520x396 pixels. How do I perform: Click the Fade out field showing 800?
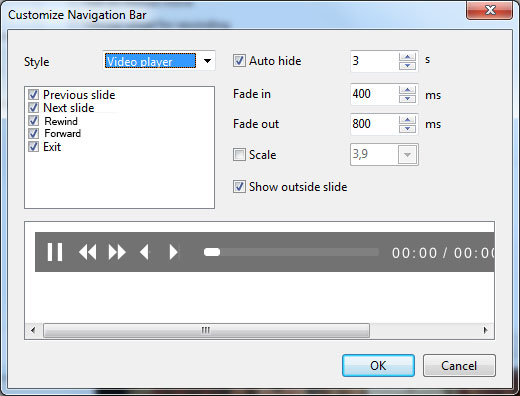tap(374, 124)
